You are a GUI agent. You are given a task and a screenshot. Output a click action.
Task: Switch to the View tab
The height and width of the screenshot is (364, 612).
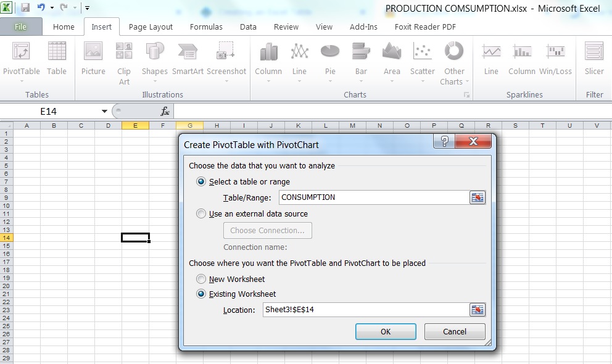(x=324, y=27)
